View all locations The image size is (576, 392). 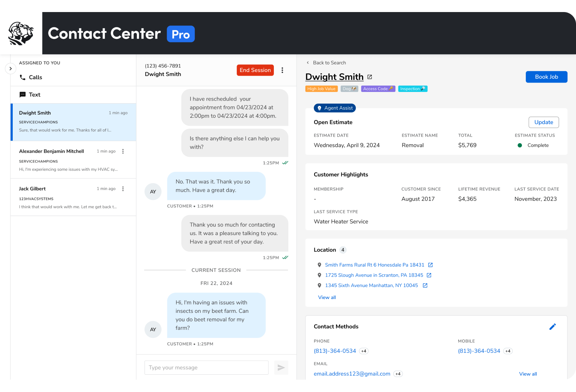(x=327, y=297)
